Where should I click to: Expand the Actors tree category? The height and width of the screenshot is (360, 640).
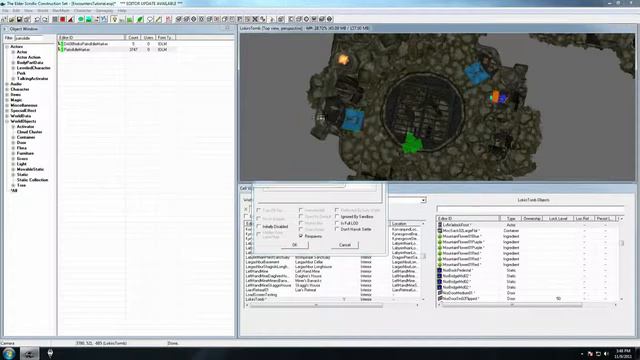point(7,47)
